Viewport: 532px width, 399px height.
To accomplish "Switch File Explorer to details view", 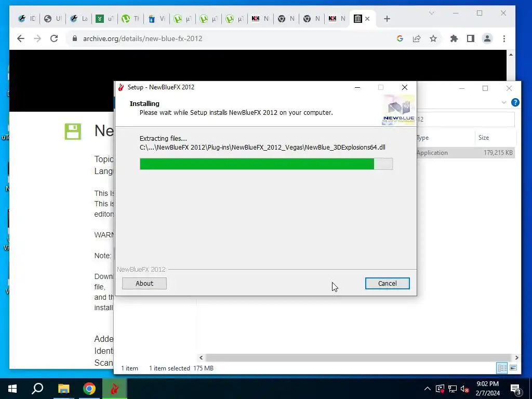I will (502, 368).
